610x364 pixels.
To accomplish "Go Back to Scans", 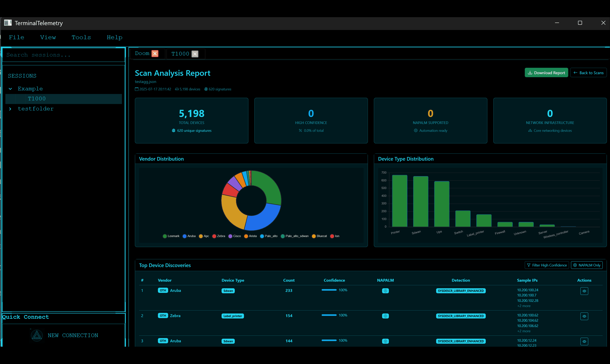I will coord(588,73).
